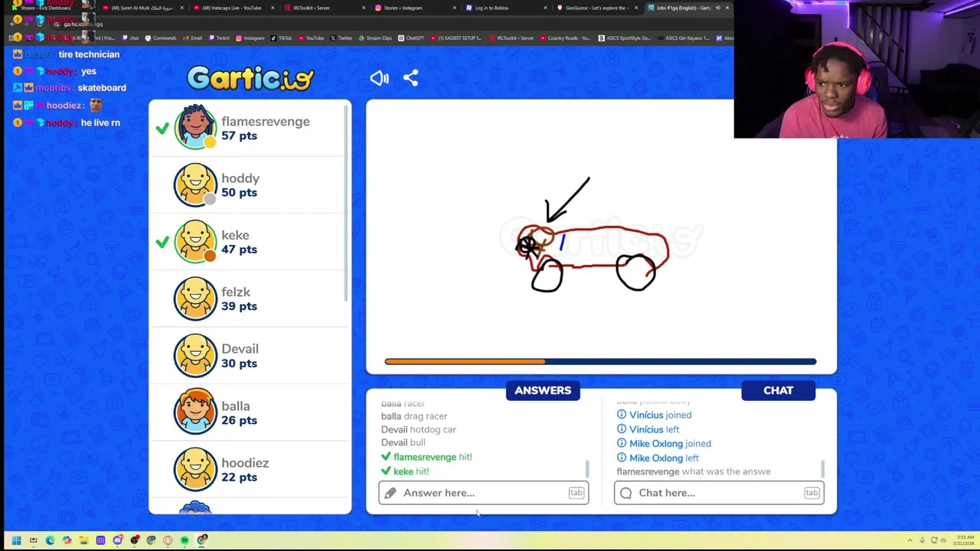Click hoddy's '50 pts' score

(x=239, y=192)
